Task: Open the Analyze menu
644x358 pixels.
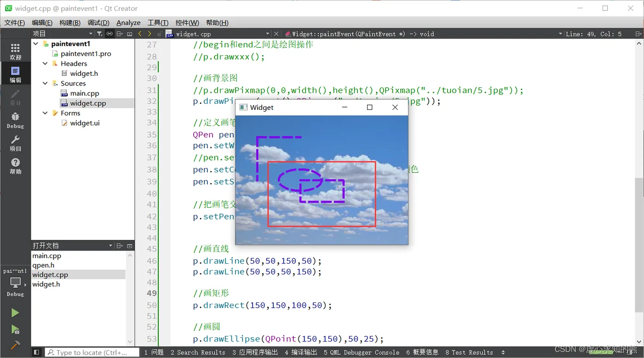Action: [x=128, y=23]
